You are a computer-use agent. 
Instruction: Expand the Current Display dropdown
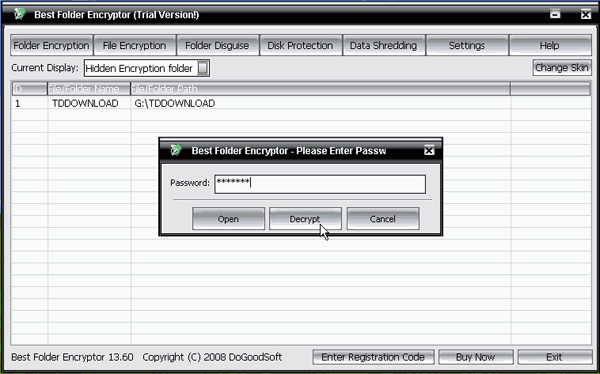coord(203,68)
